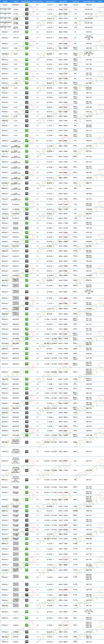The width and height of the screenshot is (104, 644).
Task: Click petrol icon for FLUENCE 81kW / 110KM
Action: pyautogui.click(x=27, y=204)
